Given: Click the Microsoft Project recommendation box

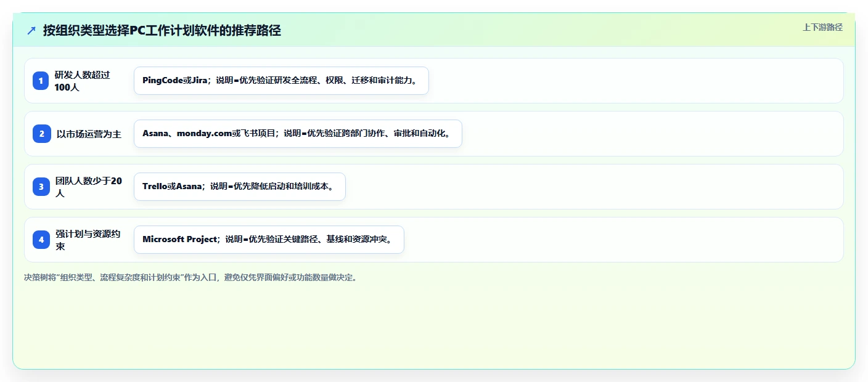Looking at the screenshot, I should click(x=269, y=240).
